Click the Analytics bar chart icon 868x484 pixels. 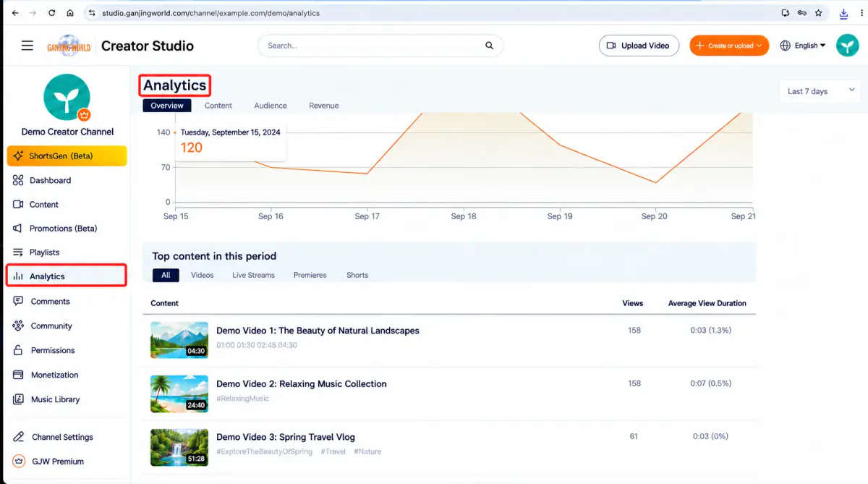(18, 276)
